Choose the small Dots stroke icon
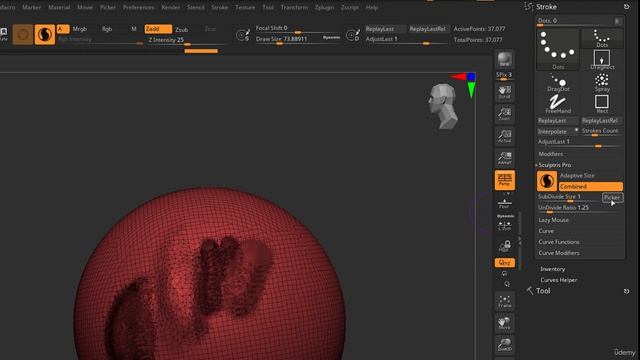Viewport: 640px width, 360px height. (602, 38)
